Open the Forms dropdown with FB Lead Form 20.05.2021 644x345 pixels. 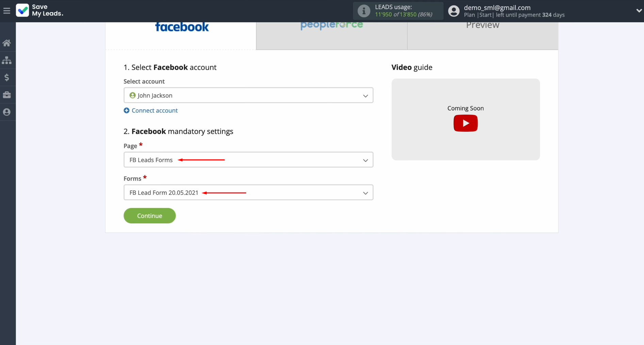pos(248,192)
